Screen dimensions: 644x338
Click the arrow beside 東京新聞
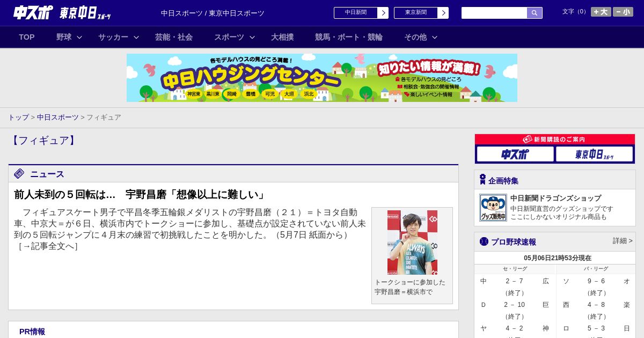[443, 13]
